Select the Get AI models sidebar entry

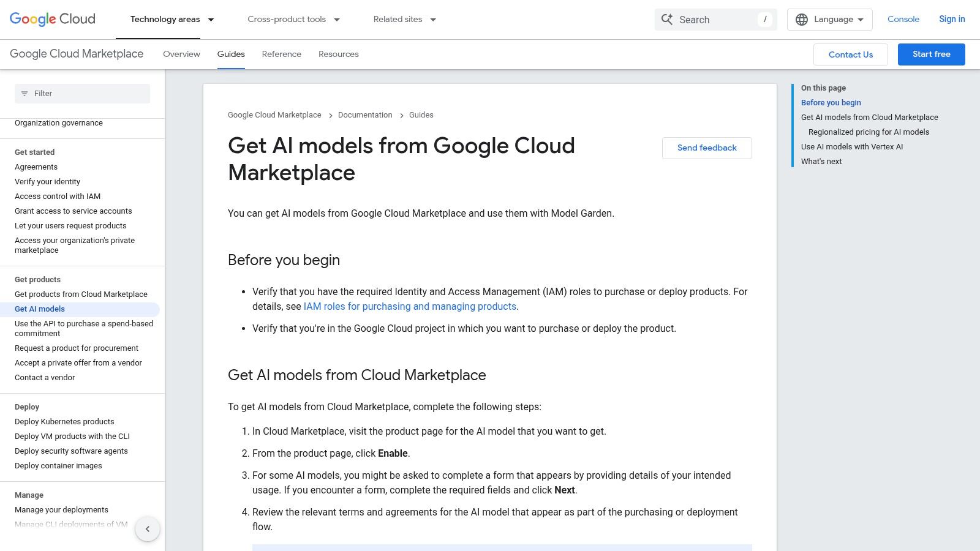(39, 309)
